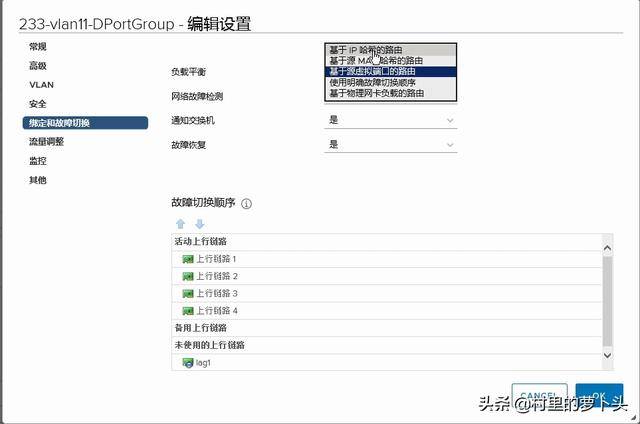Image resolution: width=640 pixels, height=424 pixels.
Task: Click the move down arrow icon
Action: point(199,224)
